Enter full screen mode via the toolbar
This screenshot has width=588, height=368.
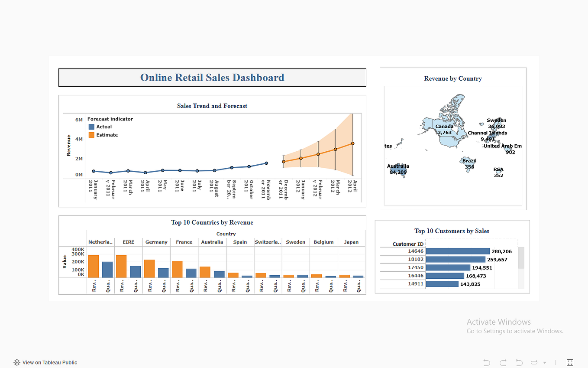click(570, 362)
